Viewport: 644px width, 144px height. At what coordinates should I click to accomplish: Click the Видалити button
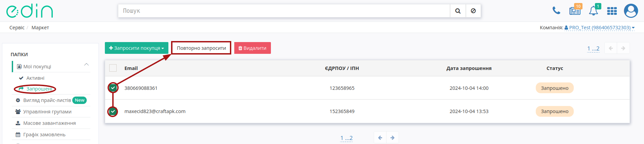point(252,48)
